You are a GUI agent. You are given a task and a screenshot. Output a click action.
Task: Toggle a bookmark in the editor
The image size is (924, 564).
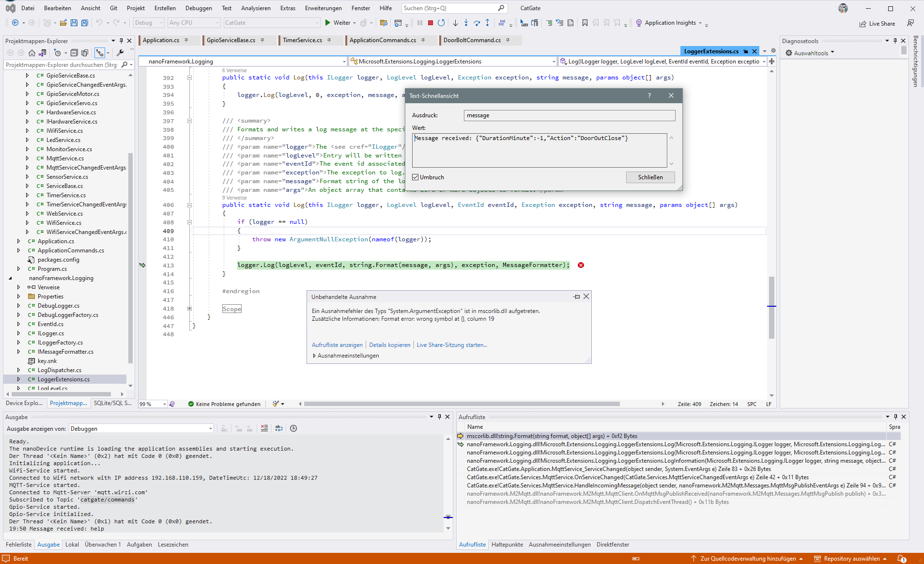[585, 23]
